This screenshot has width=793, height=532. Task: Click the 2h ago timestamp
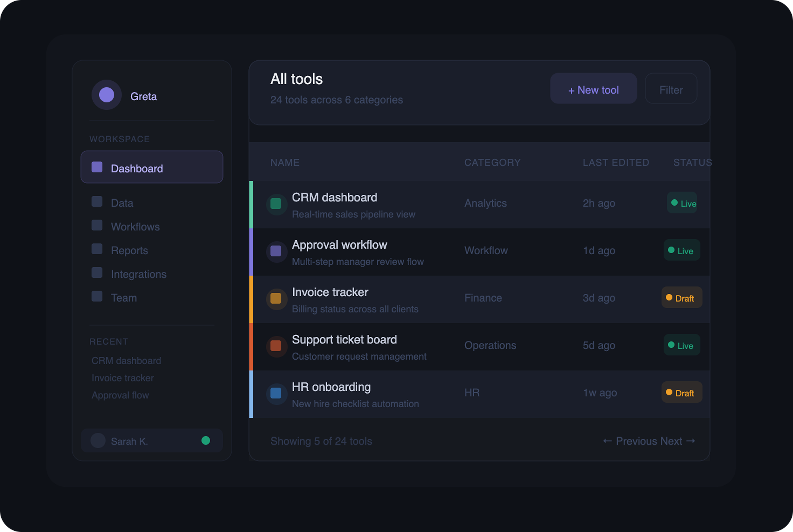pos(599,204)
